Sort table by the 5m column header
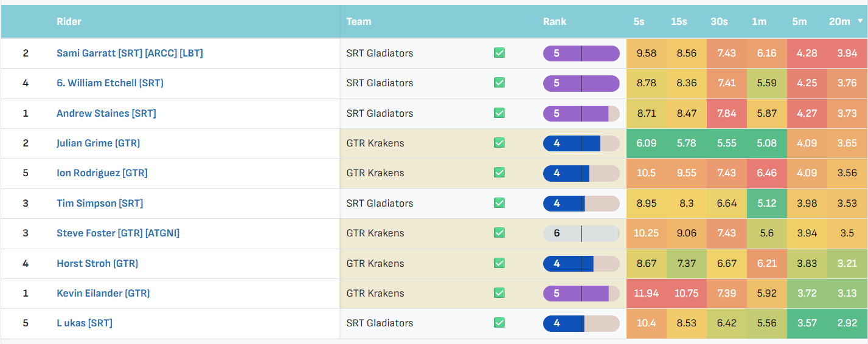Screen dimensions: 868x344 click(799, 21)
